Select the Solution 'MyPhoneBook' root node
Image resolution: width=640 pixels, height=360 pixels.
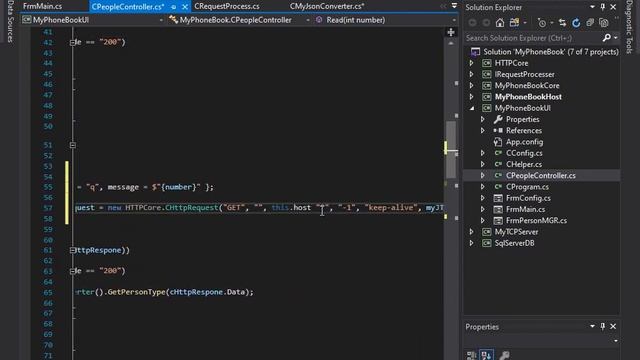click(x=551, y=52)
